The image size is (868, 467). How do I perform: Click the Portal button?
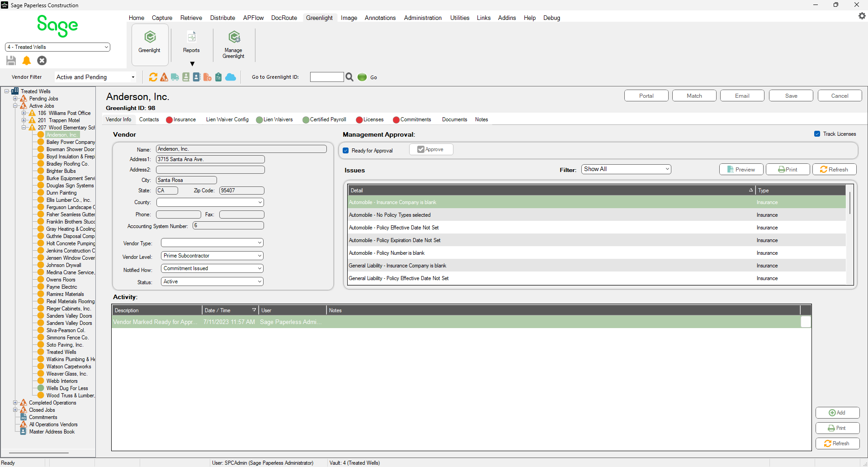(x=646, y=95)
